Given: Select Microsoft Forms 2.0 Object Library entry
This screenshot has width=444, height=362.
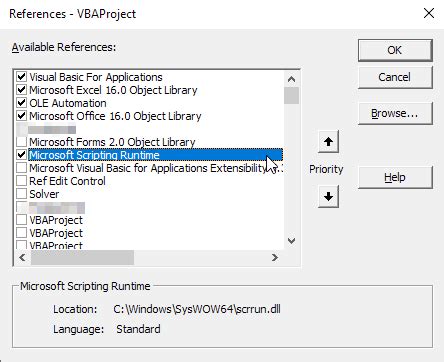Looking at the screenshot, I should point(112,142).
